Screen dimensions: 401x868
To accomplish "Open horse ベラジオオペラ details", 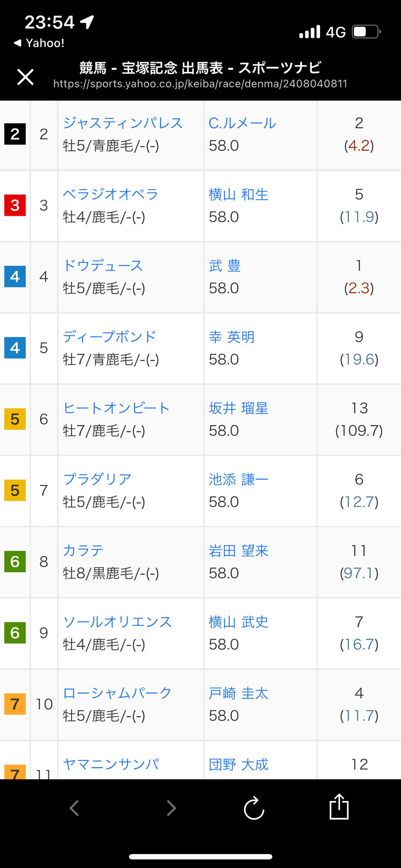I will pos(110,195).
